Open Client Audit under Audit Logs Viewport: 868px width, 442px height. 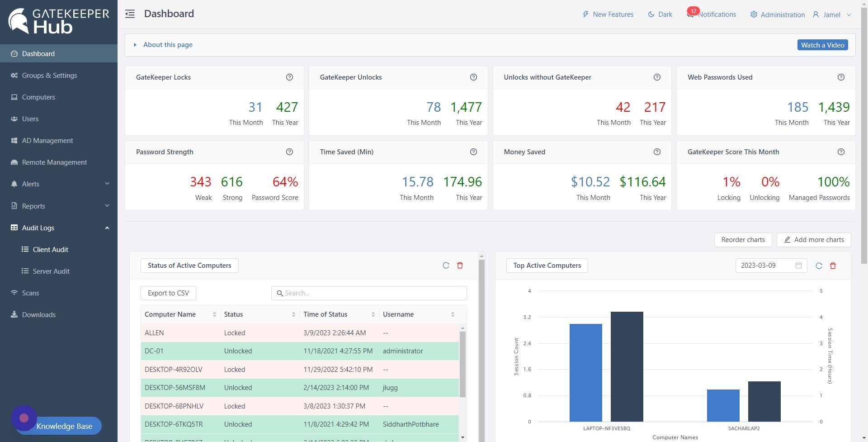(x=59, y=249)
